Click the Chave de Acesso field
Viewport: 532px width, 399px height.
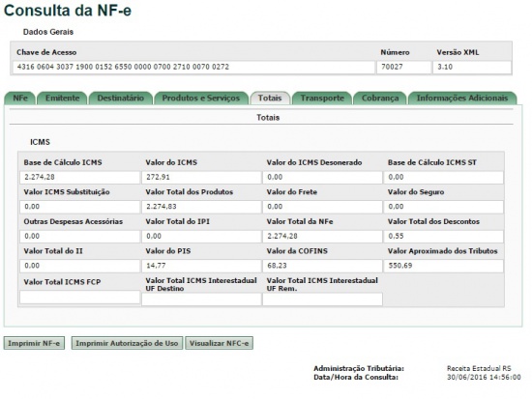coord(193,67)
